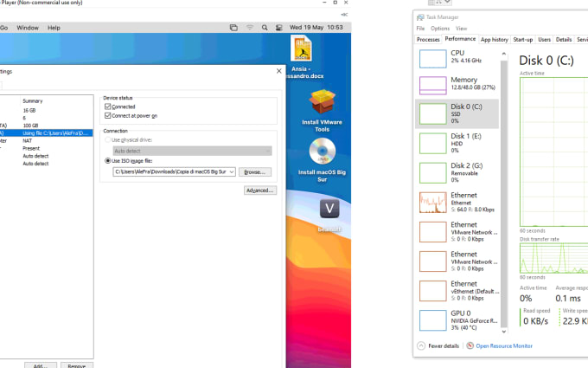Click the scroll down arrow in Task Manager sidebar
This screenshot has width=588, height=368.
pyautogui.click(x=503, y=331)
